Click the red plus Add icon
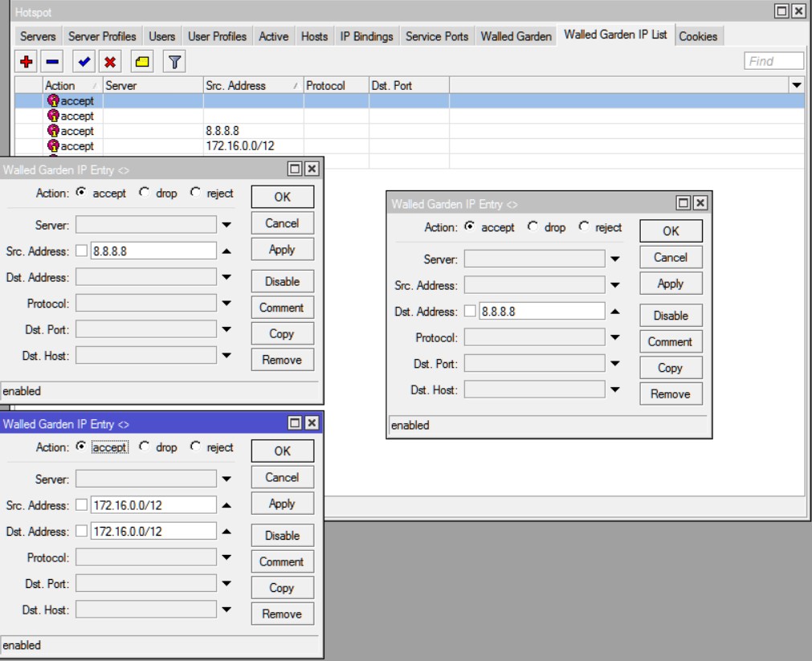This screenshot has width=812, height=661. [x=27, y=62]
